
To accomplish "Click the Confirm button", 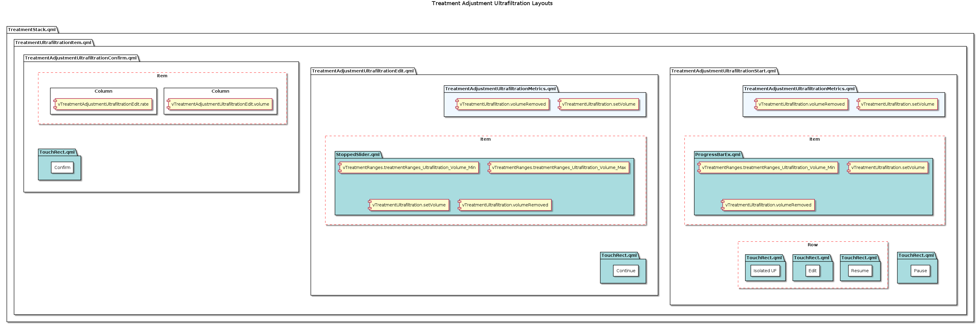I will point(62,168).
